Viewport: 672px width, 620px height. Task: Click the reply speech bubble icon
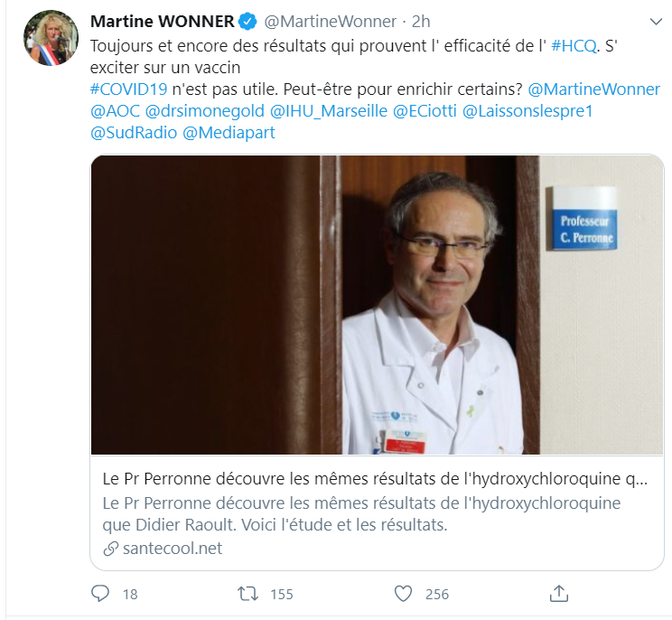coord(100,594)
